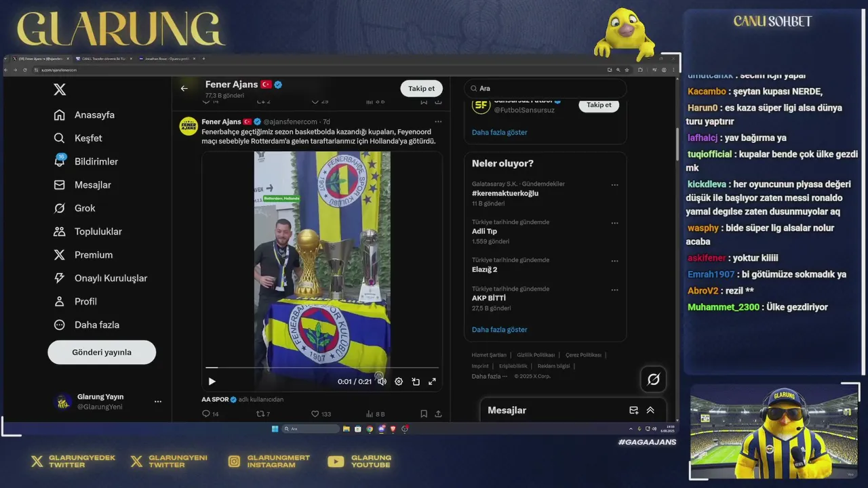Go to Anasayfa in the sidebar

[85, 115]
